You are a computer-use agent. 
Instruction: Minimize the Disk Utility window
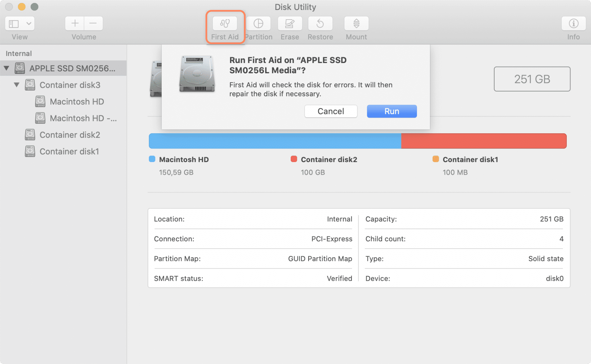pyautogui.click(x=21, y=6)
